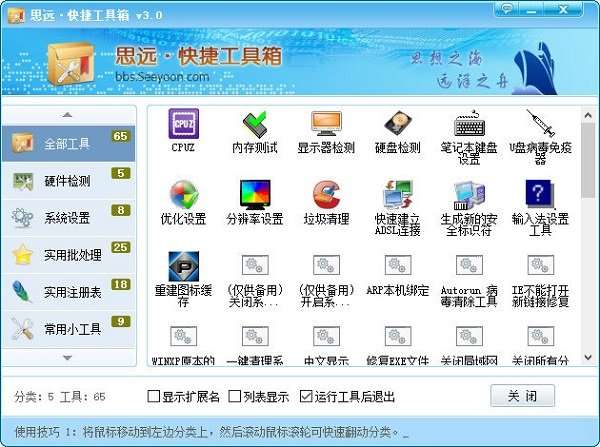Click the category list up arrow
Viewport: 600px width, 447px height.
(x=68, y=115)
